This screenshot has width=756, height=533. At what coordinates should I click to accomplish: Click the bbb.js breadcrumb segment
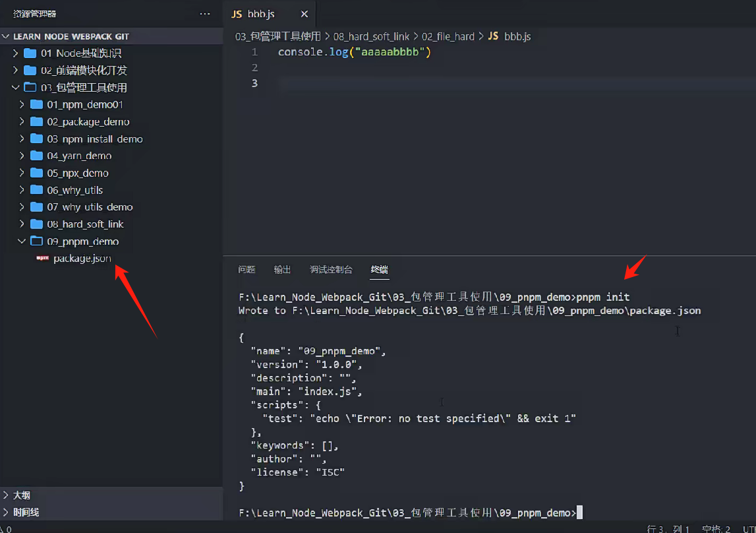point(517,36)
